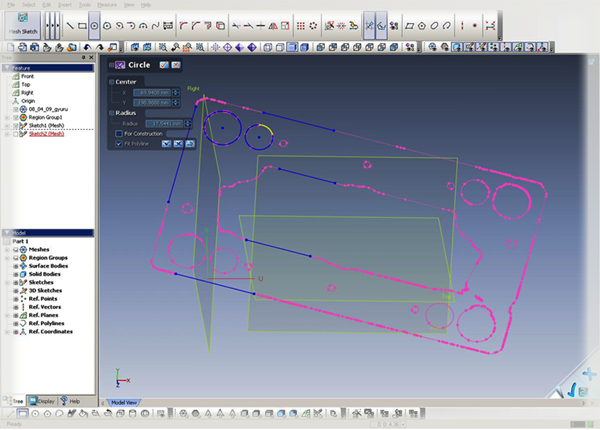Open the Help tab in side panel
This screenshot has width=600, height=430.
(x=70, y=402)
